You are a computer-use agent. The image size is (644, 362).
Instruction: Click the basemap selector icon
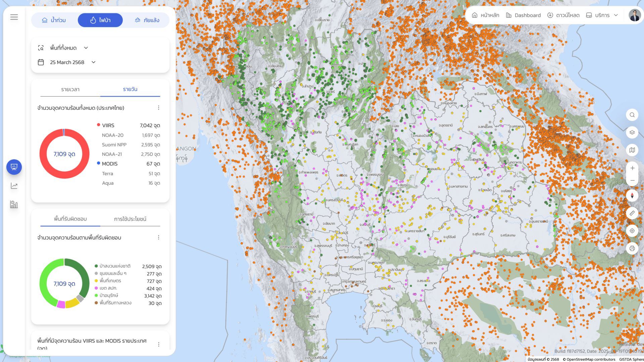(x=632, y=150)
